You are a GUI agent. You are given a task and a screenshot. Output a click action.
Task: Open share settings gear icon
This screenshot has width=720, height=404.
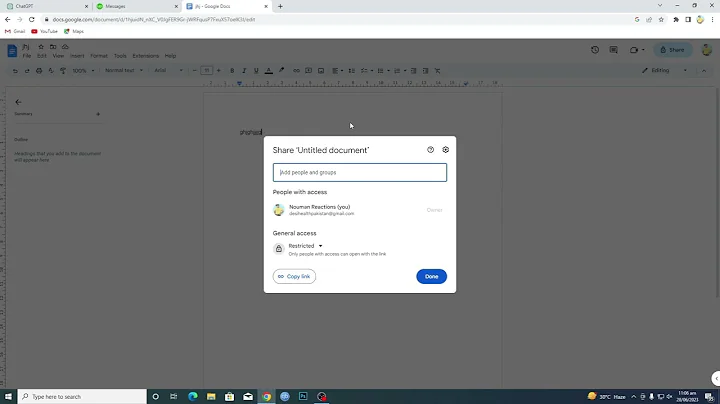[x=445, y=150]
